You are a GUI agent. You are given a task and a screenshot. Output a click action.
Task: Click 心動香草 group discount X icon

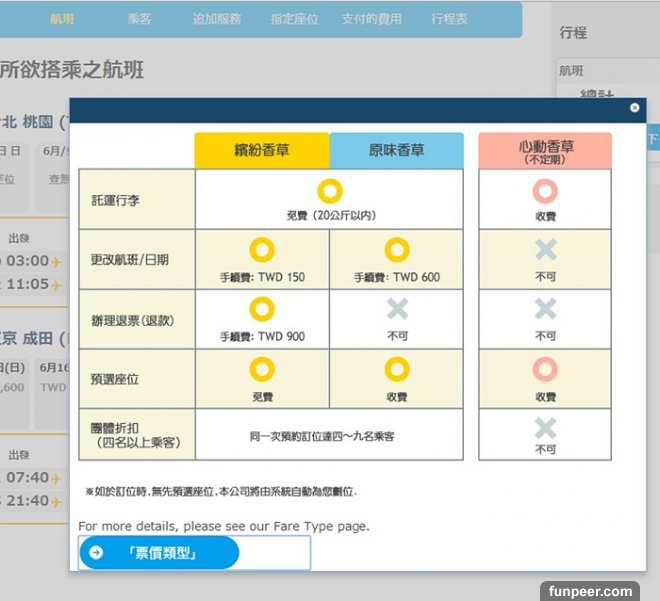pos(544,428)
